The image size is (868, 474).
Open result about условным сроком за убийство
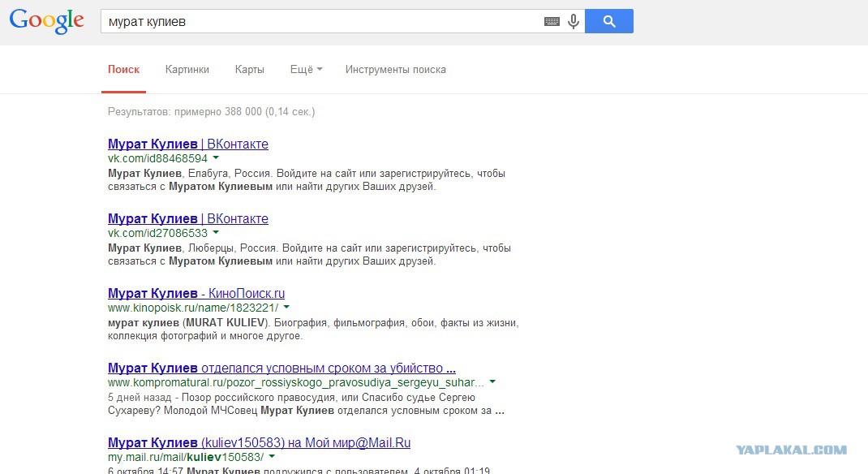point(281,368)
